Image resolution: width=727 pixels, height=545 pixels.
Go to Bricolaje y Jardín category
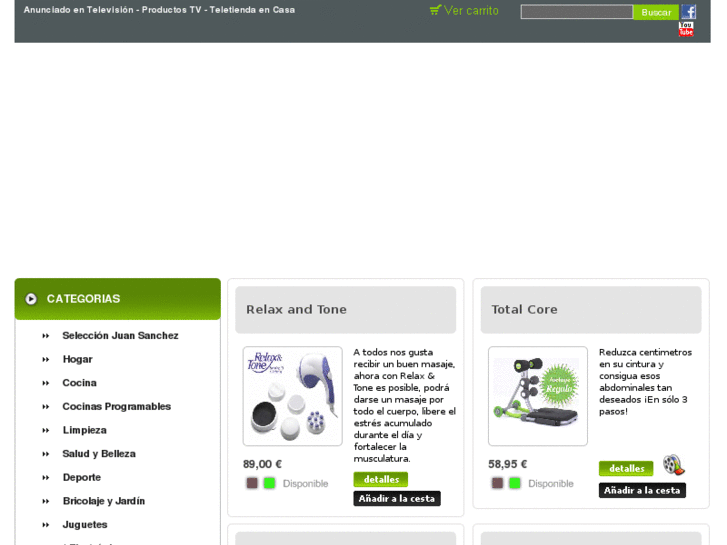click(104, 501)
